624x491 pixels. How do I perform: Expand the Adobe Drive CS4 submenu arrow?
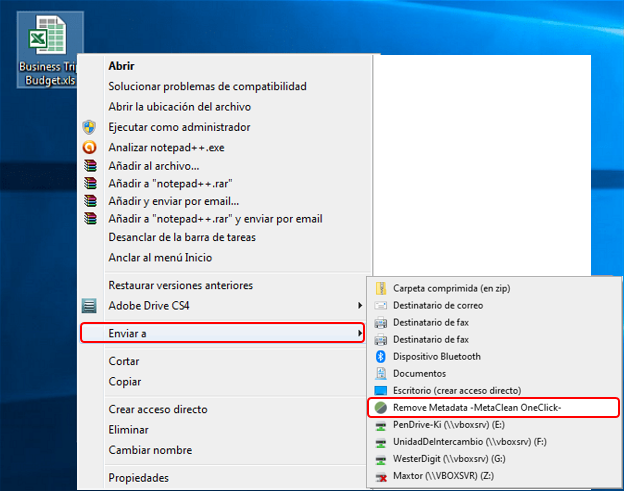coord(359,304)
